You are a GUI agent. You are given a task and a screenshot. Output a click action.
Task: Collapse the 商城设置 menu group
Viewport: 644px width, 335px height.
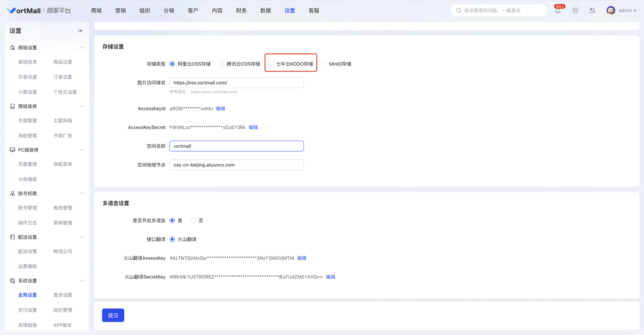click(82, 48)
